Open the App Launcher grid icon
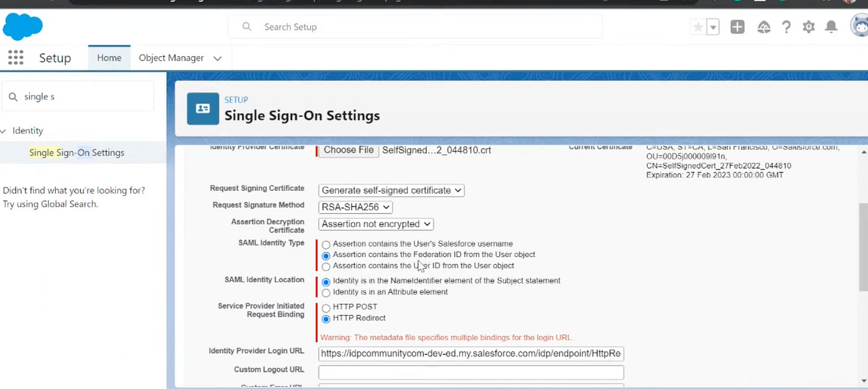The height and width of the screenshot is (389, 868). coord(16,58)
